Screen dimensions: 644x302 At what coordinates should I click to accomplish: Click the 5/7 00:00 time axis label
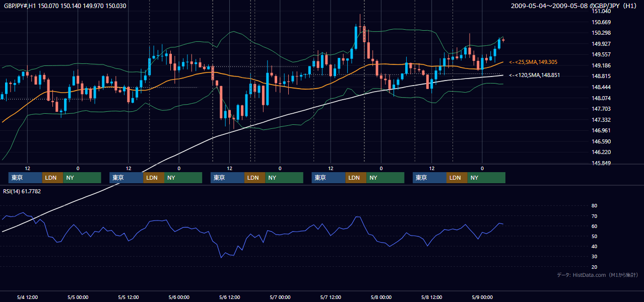tap(280, 297)
